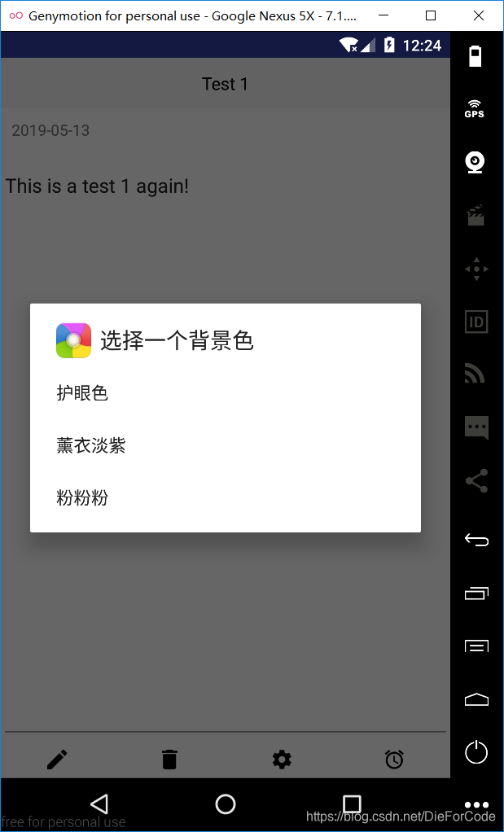Select the 护眼色 background option
Viewport: 504px width, 832px height.
tap(226, 393)
